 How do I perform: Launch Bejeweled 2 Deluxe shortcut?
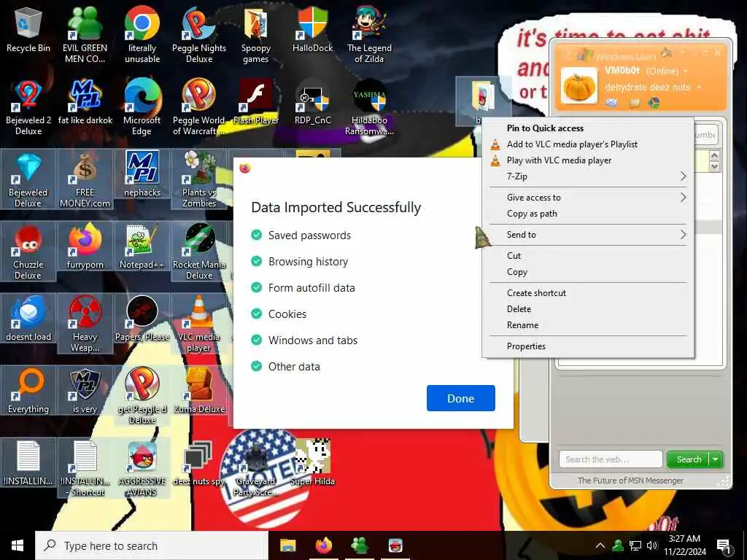coord(28,106)
